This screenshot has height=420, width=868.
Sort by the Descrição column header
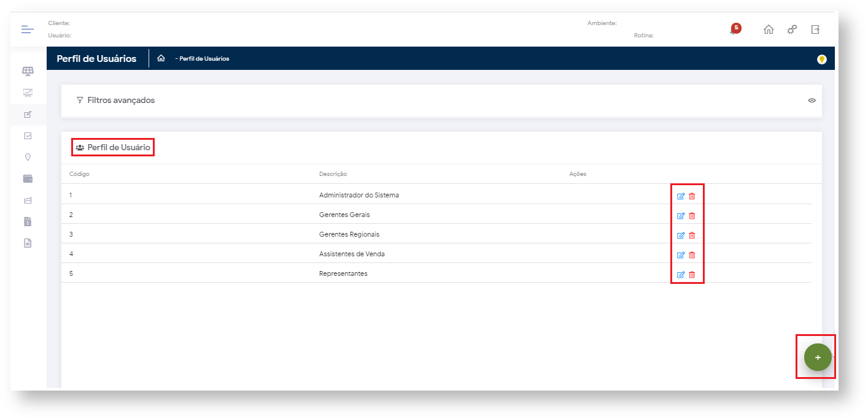pos(333,174)
